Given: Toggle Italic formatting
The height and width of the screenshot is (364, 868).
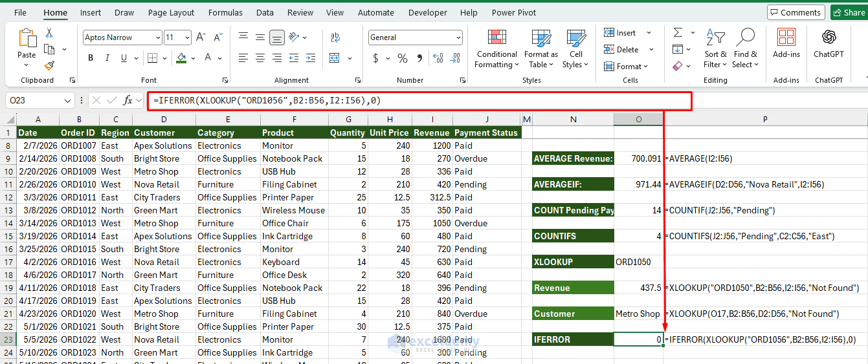Looking at the screenshot, I should point(108,58).
